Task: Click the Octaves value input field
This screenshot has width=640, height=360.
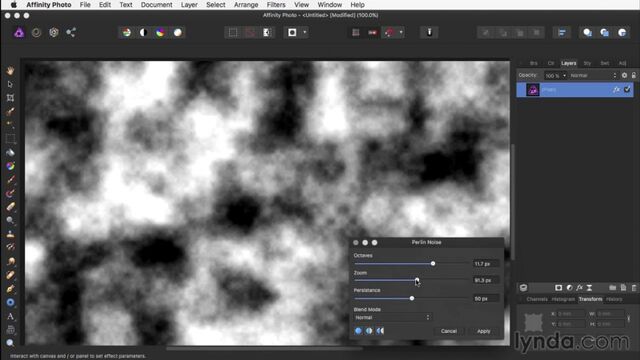Action: click(x=485, y=264)
